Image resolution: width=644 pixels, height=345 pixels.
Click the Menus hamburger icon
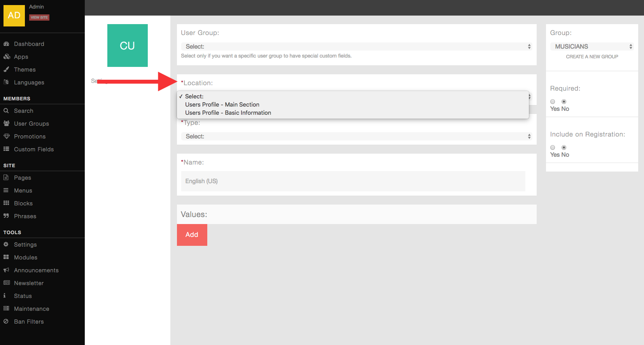point(6,190)
